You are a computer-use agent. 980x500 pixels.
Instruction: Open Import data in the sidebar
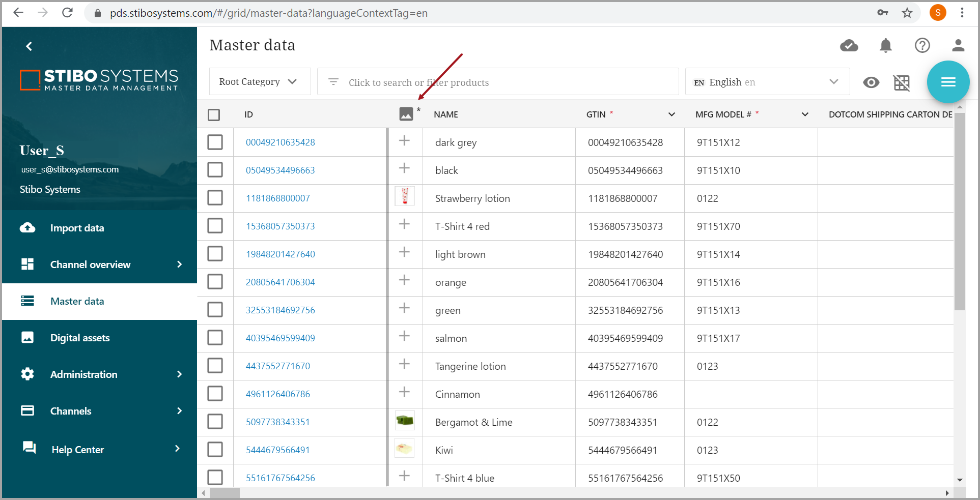click(77, 228)
